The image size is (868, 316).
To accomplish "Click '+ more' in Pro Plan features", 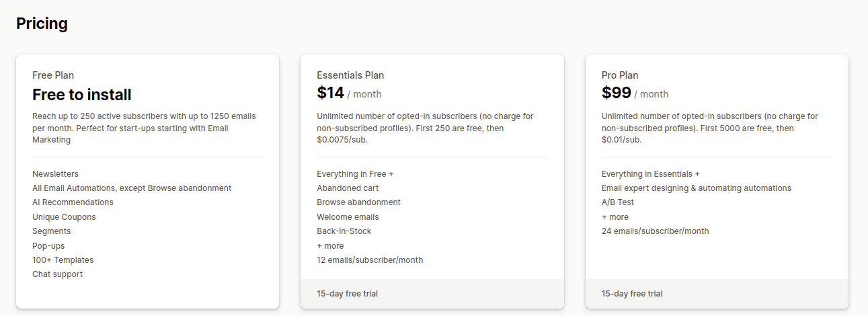I will coord(615,217).
